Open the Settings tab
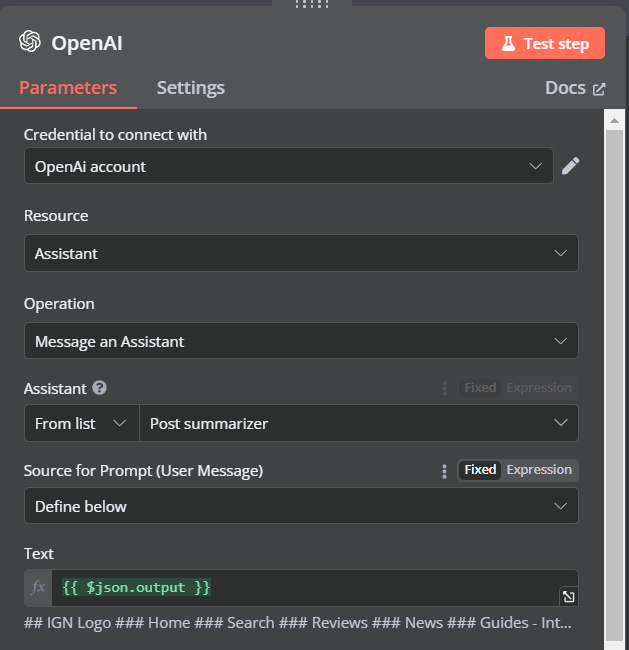Image resolution: width=629 pixels, height=650 pixels. point(191,88)
